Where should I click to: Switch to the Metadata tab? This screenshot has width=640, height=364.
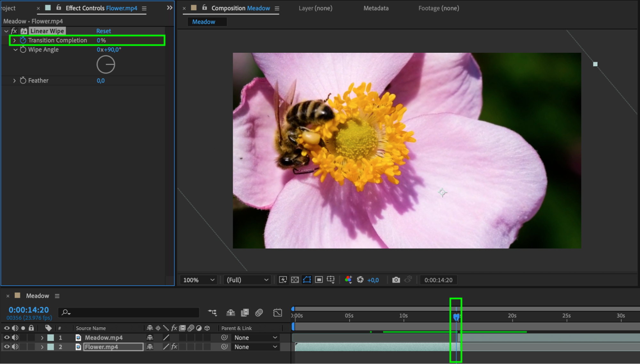[376, 8]
